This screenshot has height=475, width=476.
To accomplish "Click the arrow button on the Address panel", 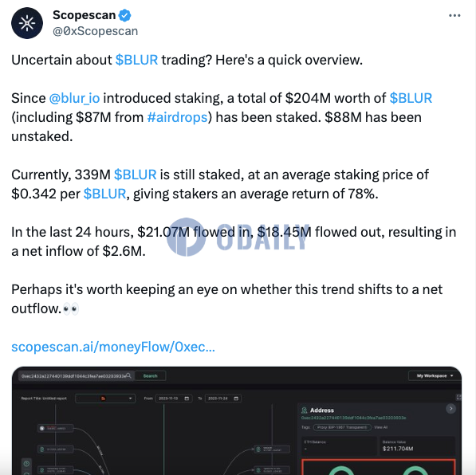I will pyautogui.click(x=450, y=409).
